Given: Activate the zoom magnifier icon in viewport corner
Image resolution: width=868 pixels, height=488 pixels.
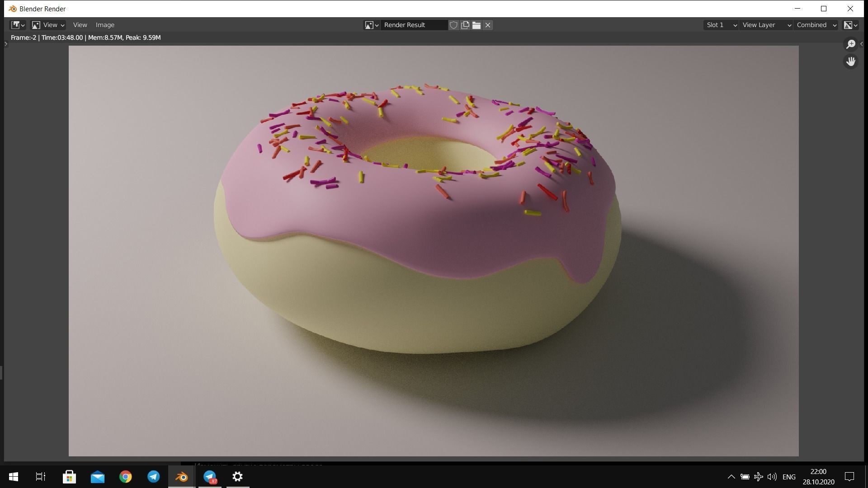Looking at the screenshot, I should (850, 44).
